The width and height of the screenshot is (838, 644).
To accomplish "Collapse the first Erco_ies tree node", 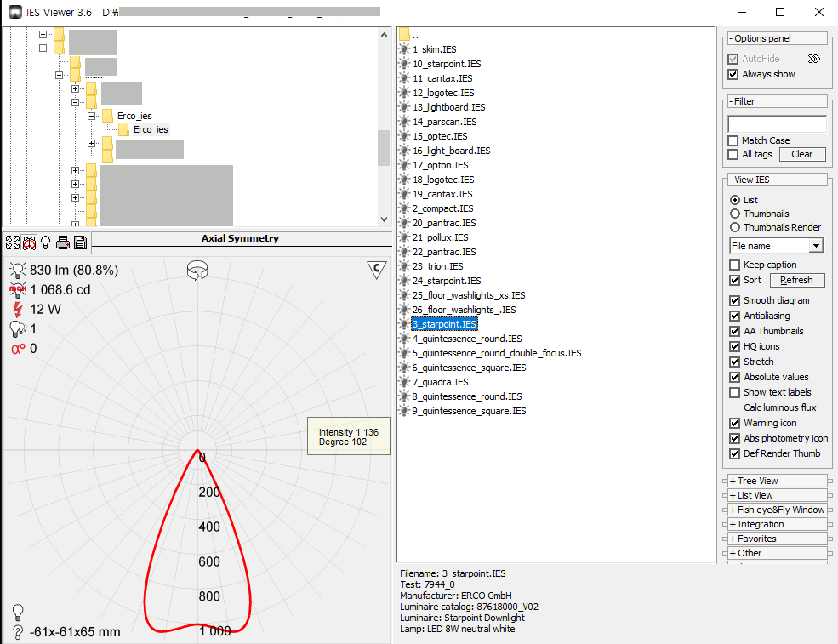I will (x=91, y=116).
